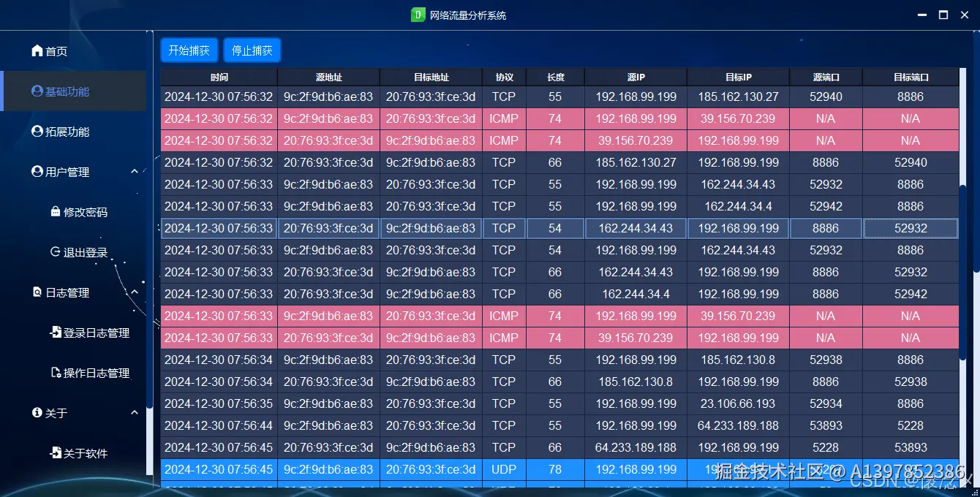Image resolution: width=980 pixels, height=497 pixels.
Task: Click the 停止捕获 button
Action: (x=252, y=50)
